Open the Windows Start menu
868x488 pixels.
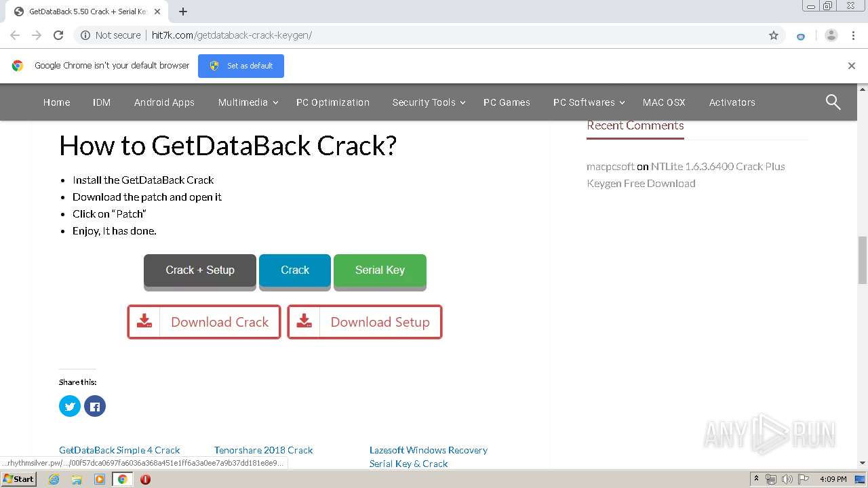click(x=18, y=479)
